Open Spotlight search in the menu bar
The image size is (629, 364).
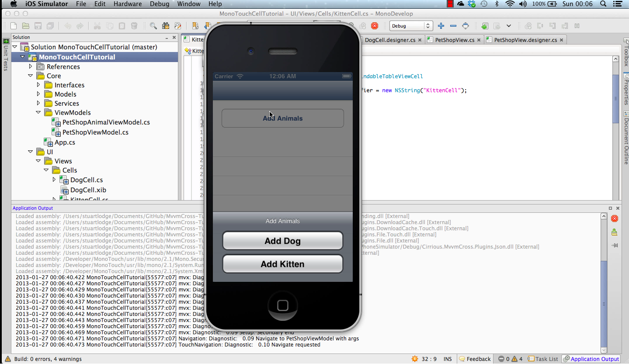(602, 4)
